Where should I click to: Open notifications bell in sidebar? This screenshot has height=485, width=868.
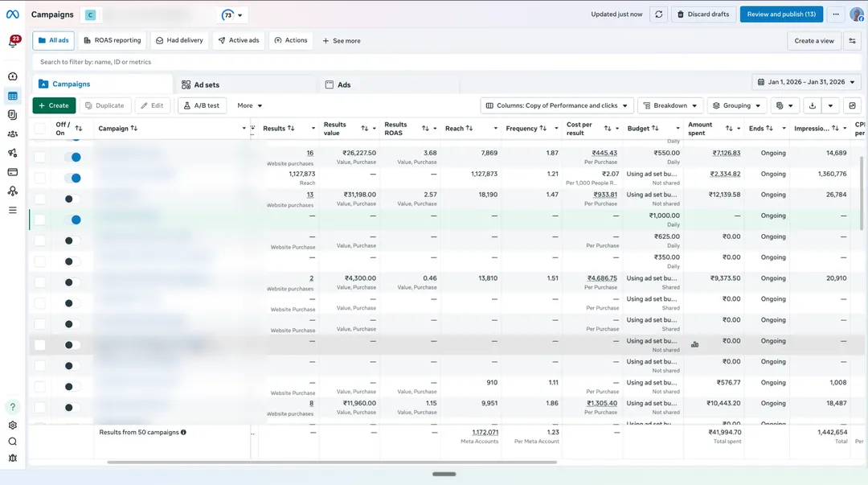click(13, 42)
